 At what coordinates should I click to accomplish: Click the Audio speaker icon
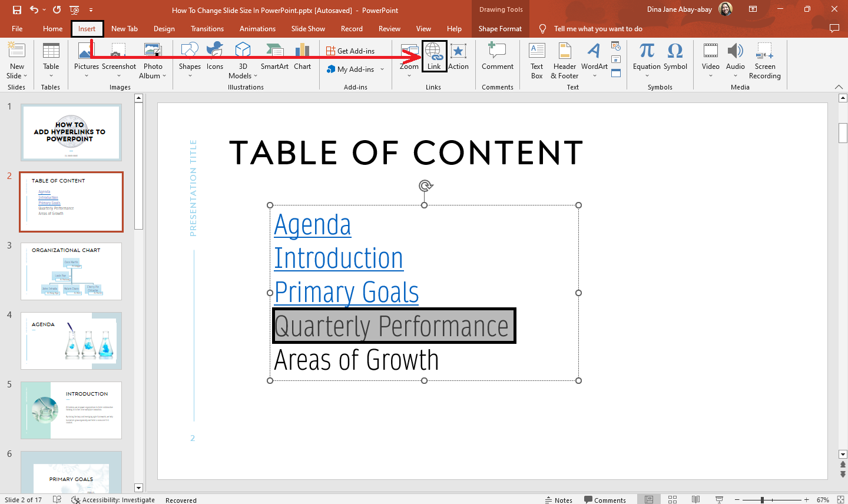point(736,51)
